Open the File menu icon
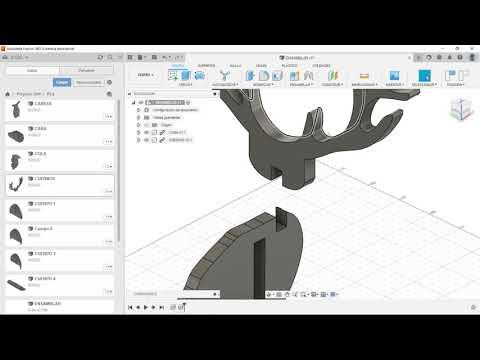This screenshot has width=480, height=360. [141, 57]
